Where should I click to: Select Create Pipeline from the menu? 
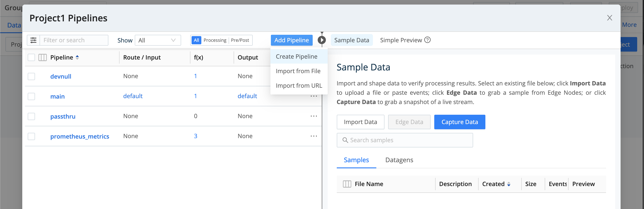(x=297, y=56)
